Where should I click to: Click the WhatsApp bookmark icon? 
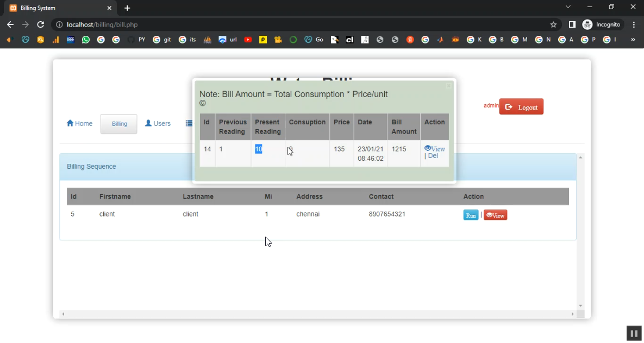pyautogui.click(x=86, y=40)
